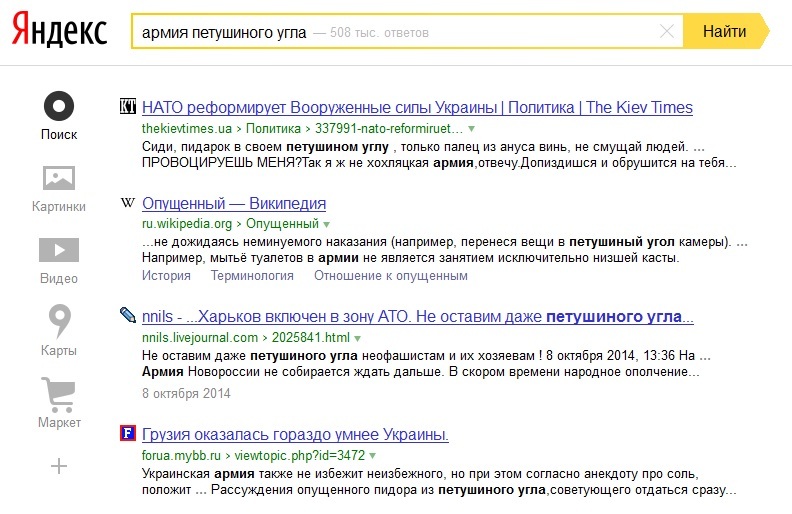Viewport: 792px width, 514px height.
Task: Open История section sitelink
Action: coord(166,276)
